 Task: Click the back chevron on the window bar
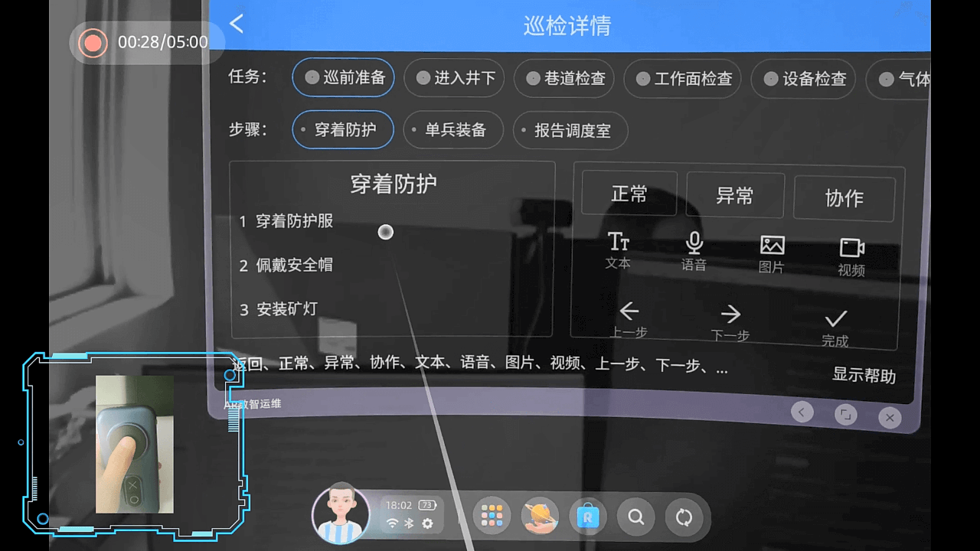click(x=802, y=412)
